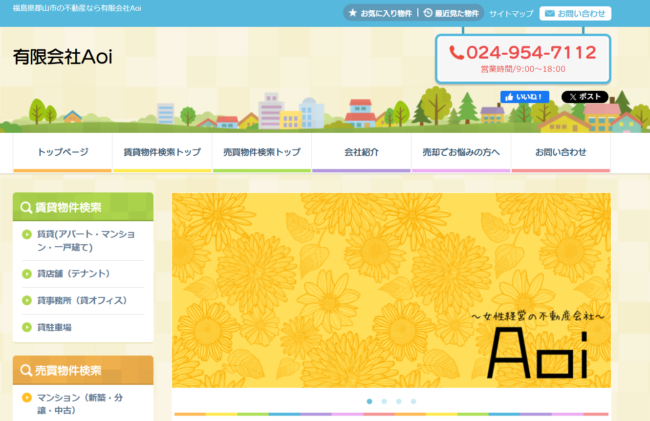Open マンション（新築・分譲・中古）link
Image resolution: width=650 pixels, height=421 pixels.
[80, 404]
